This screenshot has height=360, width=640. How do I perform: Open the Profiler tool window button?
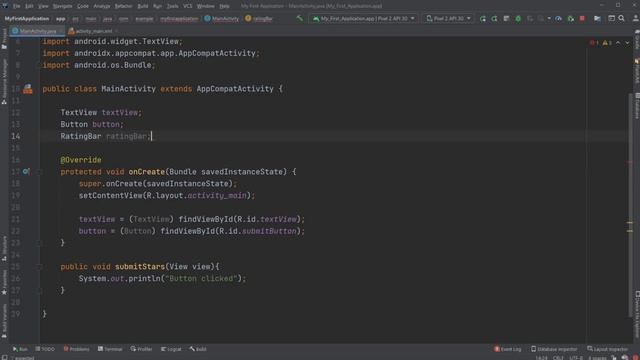(142, 349)
